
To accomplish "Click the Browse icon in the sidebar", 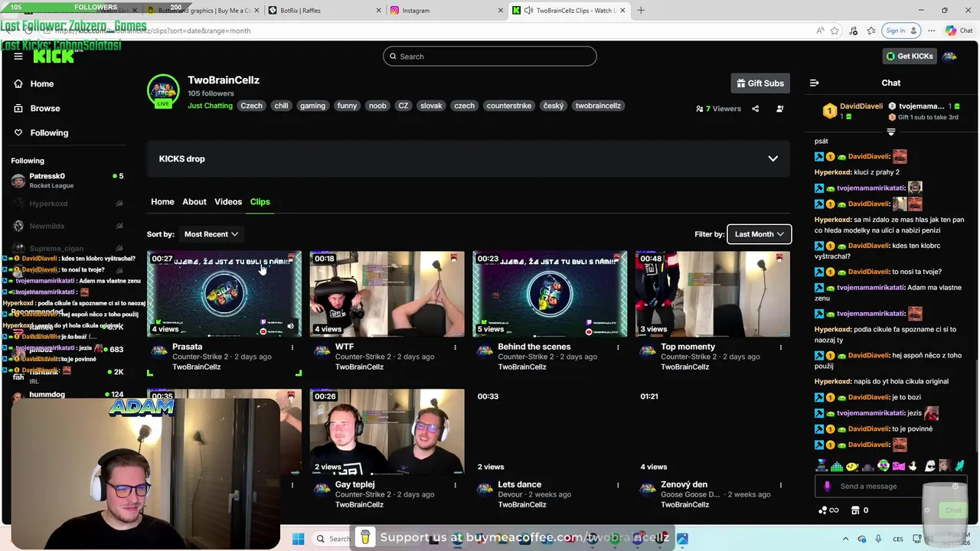I will pos(18,108).
